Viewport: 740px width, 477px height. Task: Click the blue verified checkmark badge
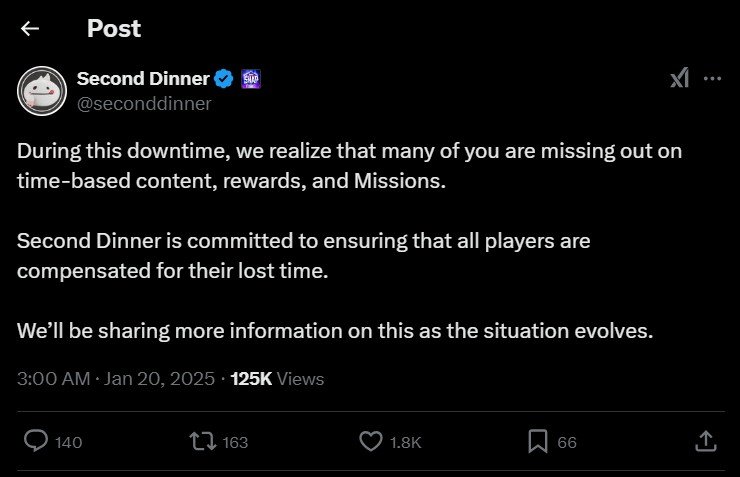click(224, 79)
